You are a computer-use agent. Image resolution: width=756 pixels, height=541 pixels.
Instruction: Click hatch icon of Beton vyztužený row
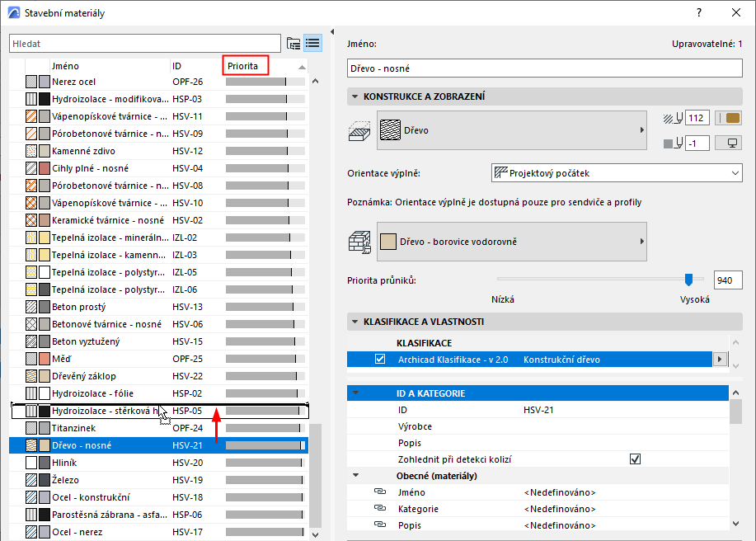click(x=31, y=341)
